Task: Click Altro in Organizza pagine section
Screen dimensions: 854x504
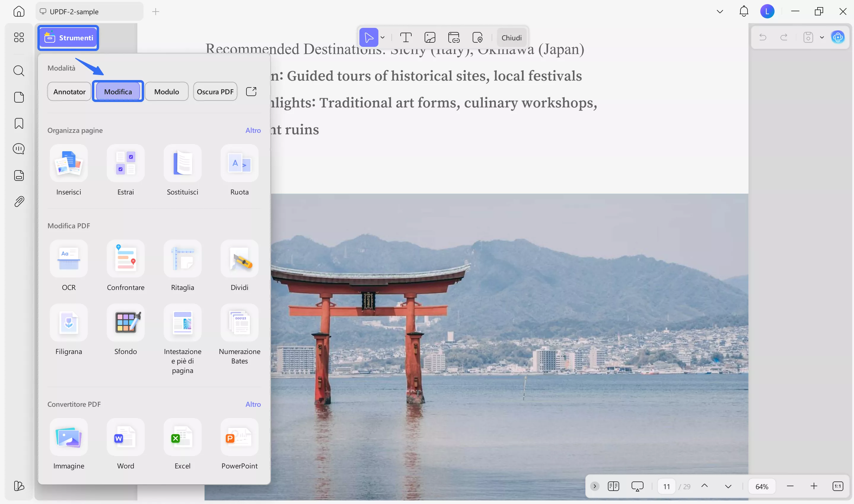Action: click(x=253, y=130)
